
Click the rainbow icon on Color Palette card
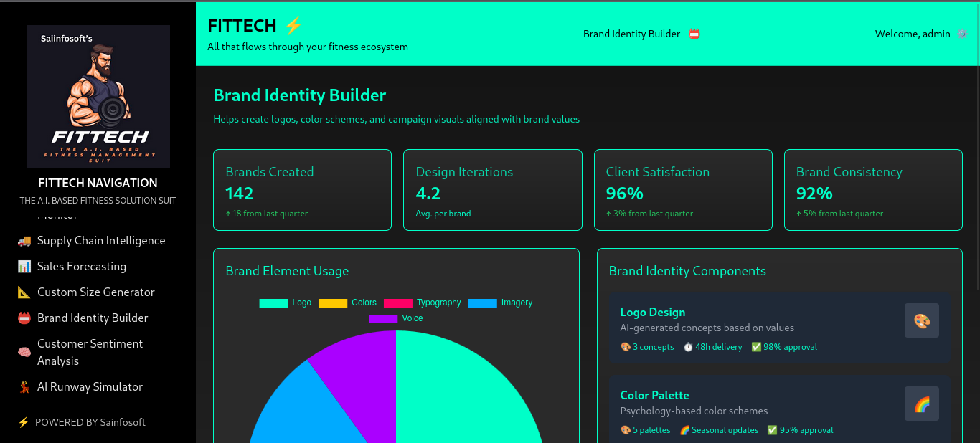pos(921,404)
